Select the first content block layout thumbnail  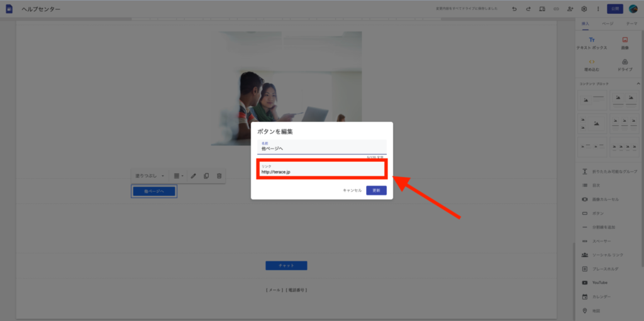(592, 99)
